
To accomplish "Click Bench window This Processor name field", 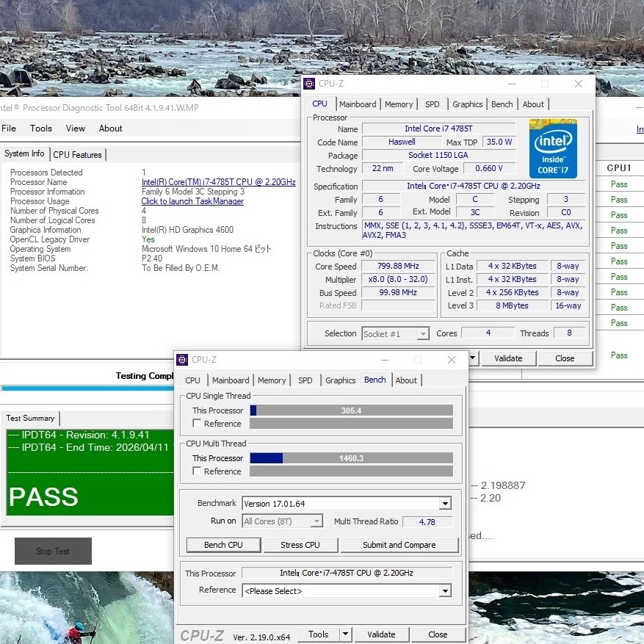I will (x=347, y=573).
